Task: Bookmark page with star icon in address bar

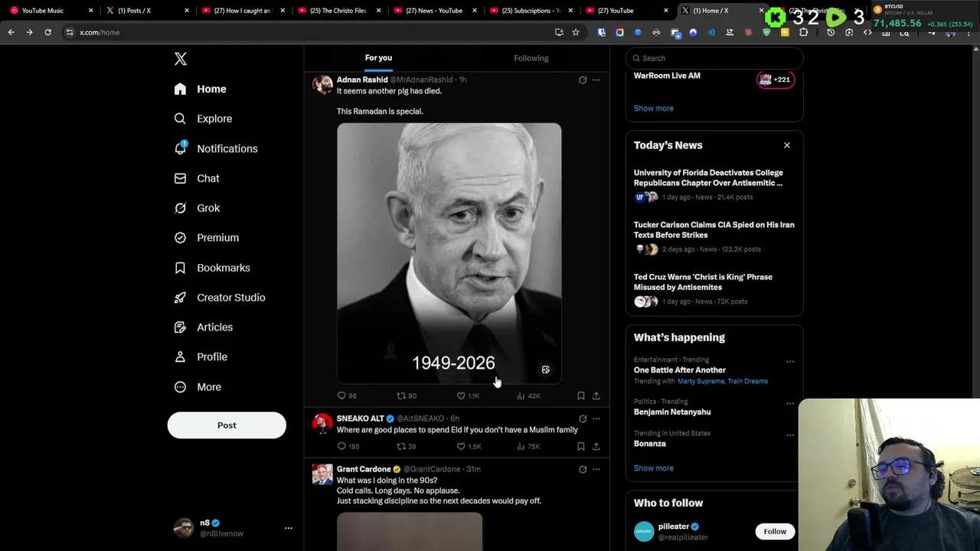Action: tap(576, 32)
